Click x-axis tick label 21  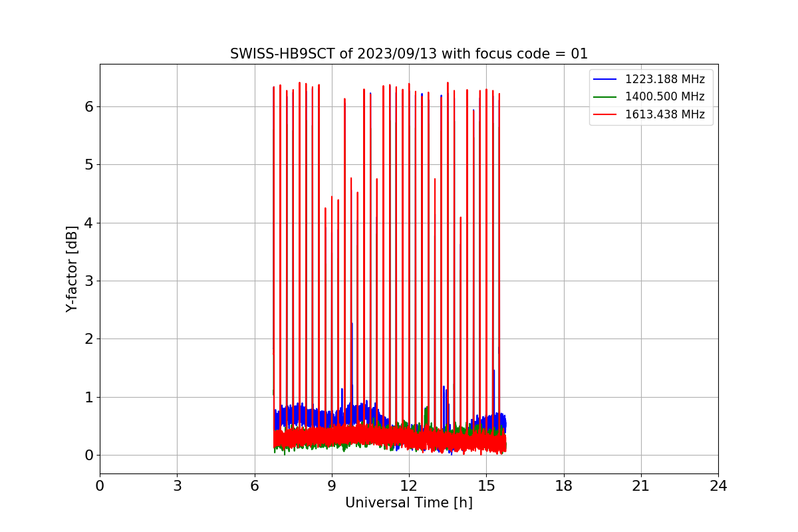tap(641, 486)
